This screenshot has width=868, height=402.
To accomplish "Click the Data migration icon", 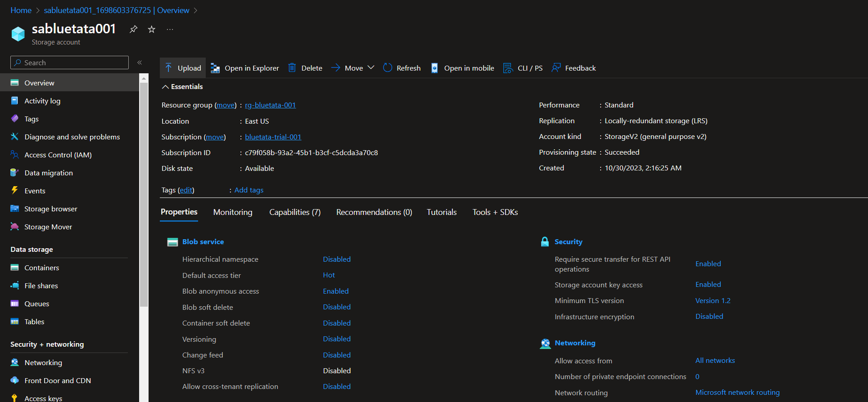I will click(14, 173).
